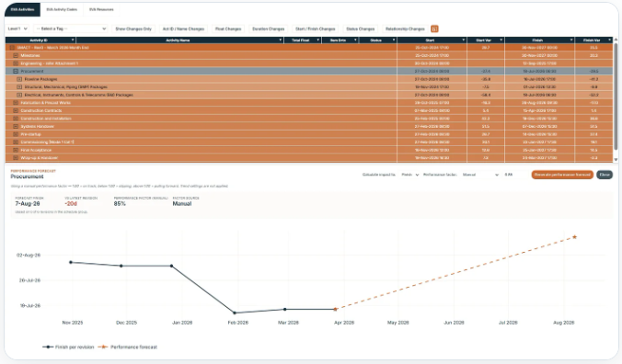622x364 pixels.
Task: Expand the Final Acceptance row
Action: pyautogui.click(x=16, y=150)
